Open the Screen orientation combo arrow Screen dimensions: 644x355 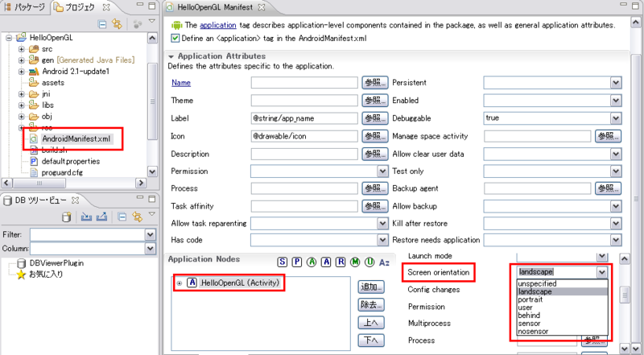(601, 272)
